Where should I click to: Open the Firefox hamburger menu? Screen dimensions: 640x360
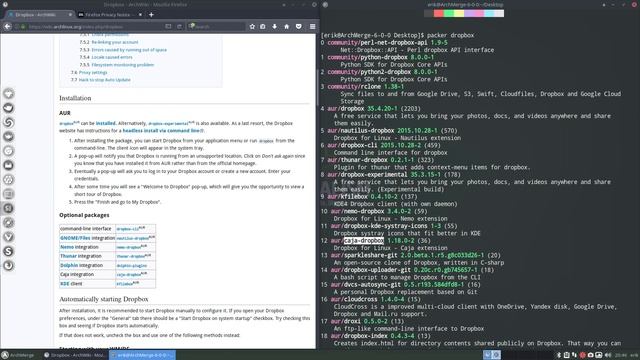[312, 27]
